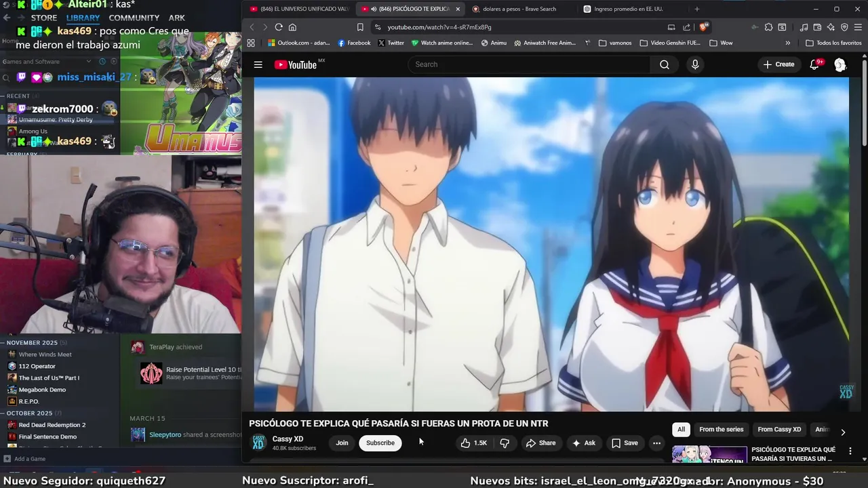Go back in browser history
The height and width of the screenshot is (488, 868).
point(252,27)
